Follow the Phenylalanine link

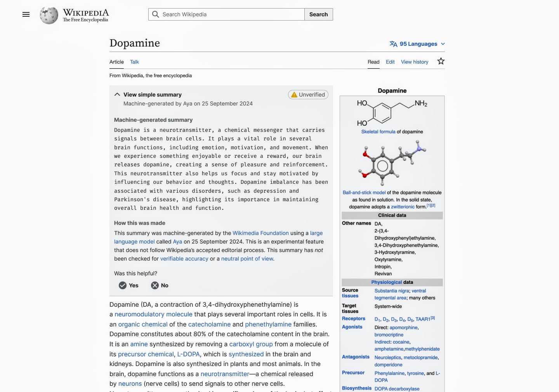389,373
